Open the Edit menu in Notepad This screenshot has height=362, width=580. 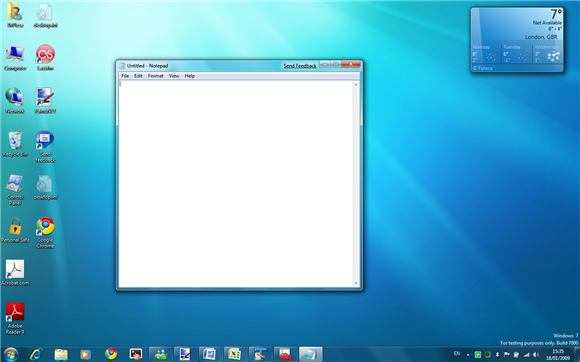138,76
